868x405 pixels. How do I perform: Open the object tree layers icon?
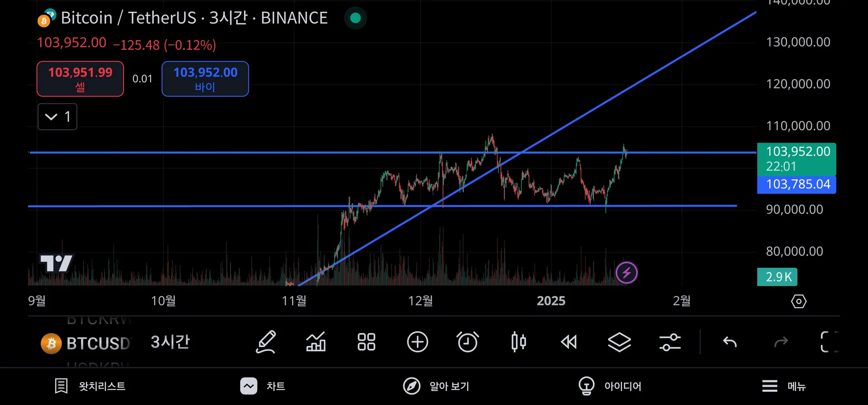619,342
